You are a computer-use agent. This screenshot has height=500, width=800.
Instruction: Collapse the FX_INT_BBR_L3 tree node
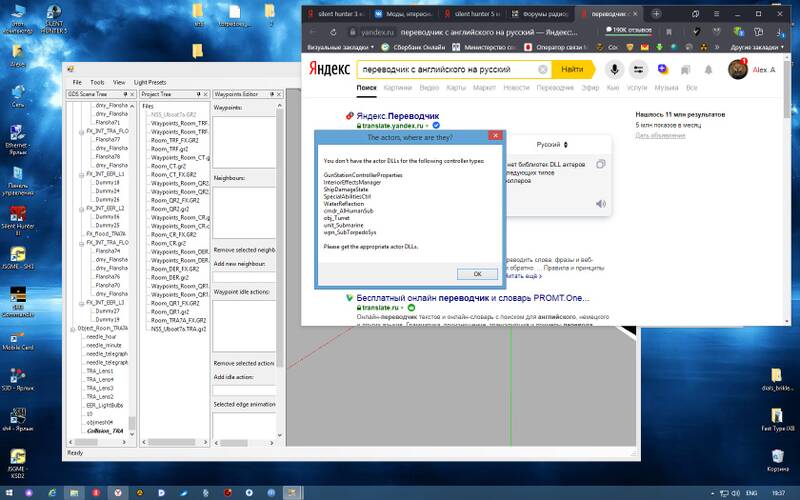point(81,303)
